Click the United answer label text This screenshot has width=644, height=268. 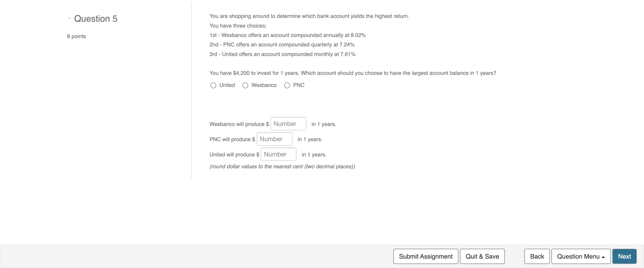click(227, 85)
